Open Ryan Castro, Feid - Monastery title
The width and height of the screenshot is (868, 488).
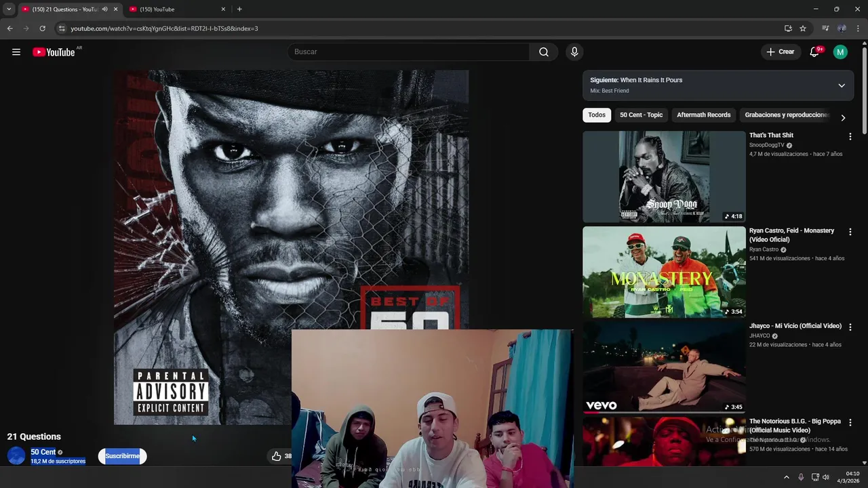pyautogui.click(x=791, y=235)
